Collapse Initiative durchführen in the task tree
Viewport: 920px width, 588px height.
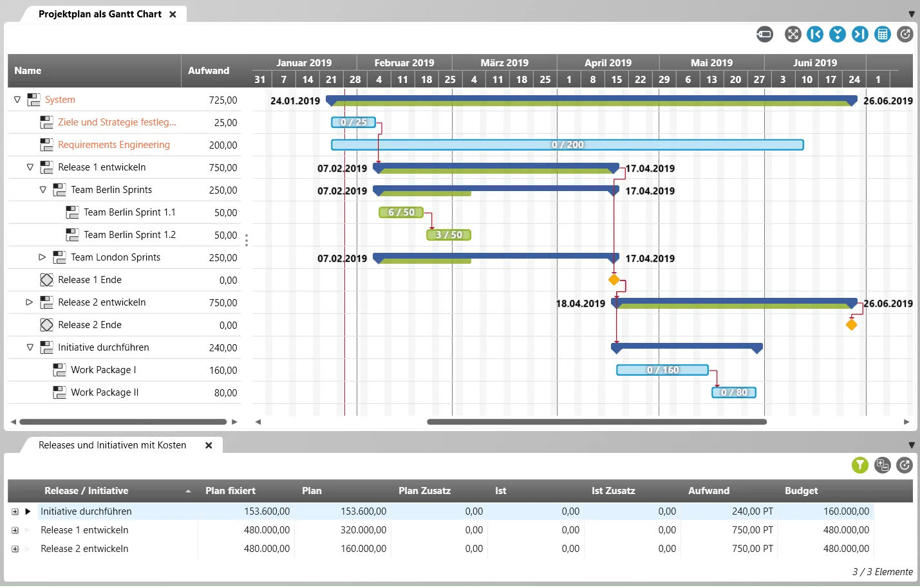[30, 347]
